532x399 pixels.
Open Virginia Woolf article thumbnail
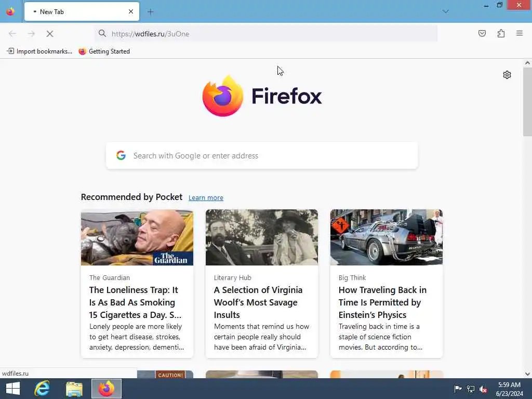point(262,237)
